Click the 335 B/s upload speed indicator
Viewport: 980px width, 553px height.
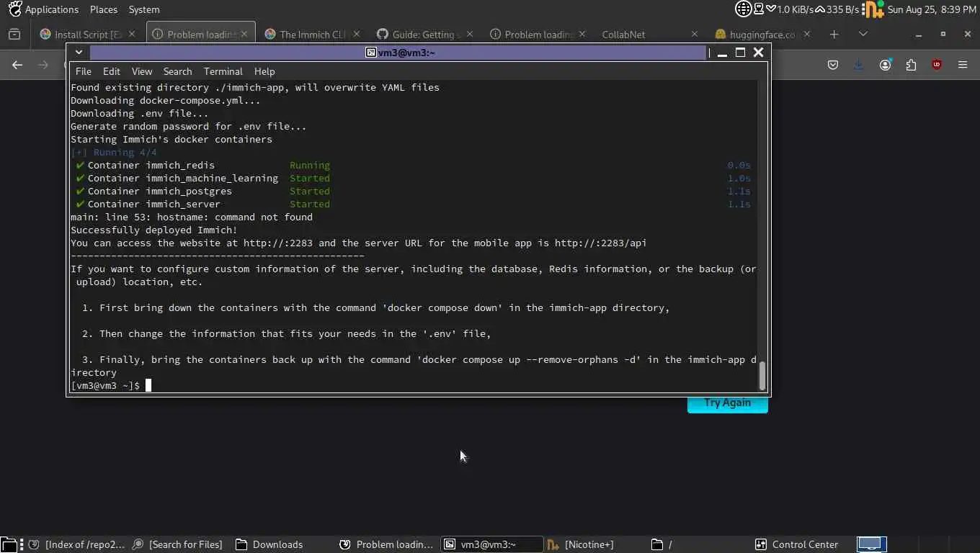tap(837, 9)
